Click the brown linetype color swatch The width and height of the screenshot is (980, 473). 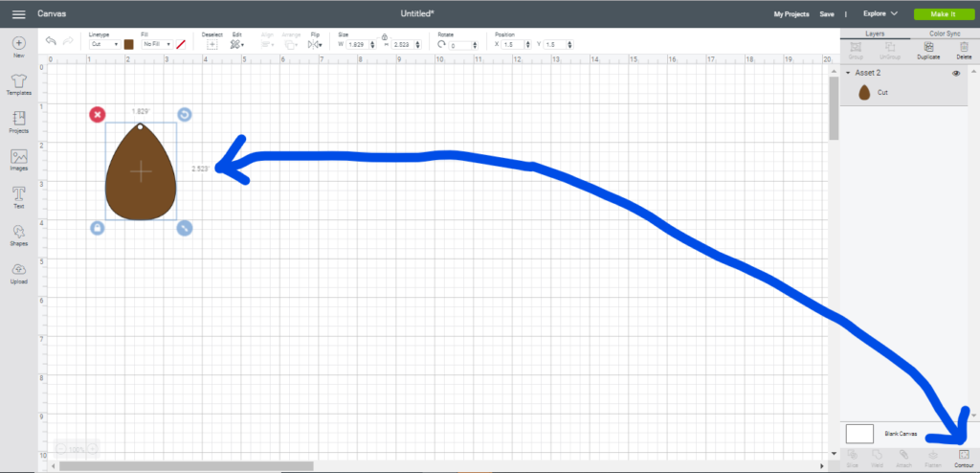tap(129, 44)
